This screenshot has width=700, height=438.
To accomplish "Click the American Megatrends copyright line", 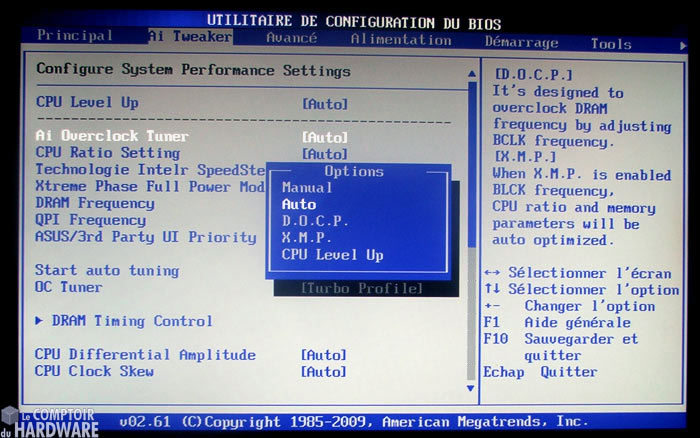I will tap(354, 421).
